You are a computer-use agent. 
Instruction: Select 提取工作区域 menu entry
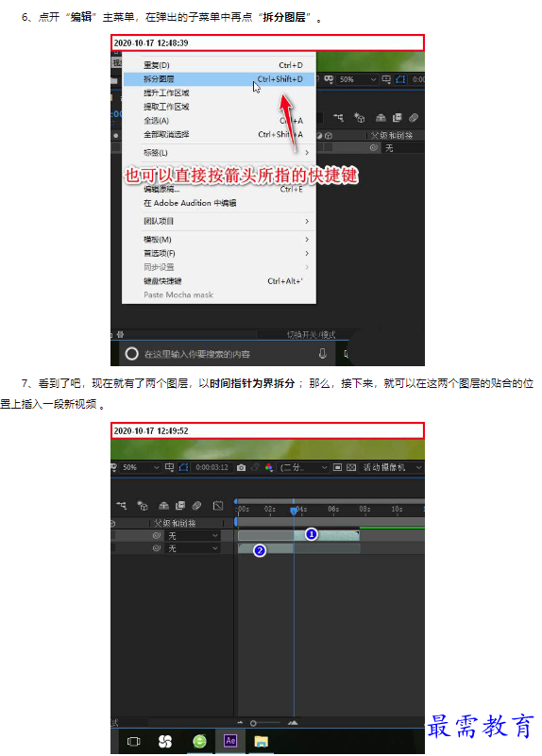[x=219, y=107]
